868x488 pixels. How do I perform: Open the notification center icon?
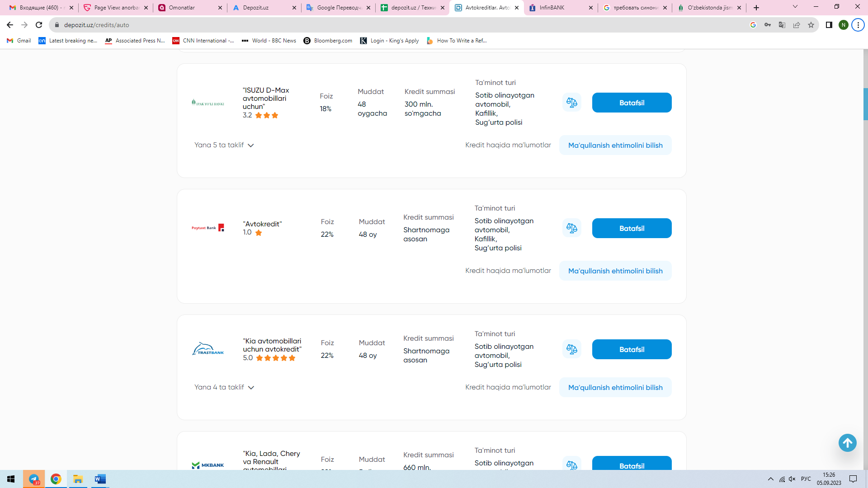click(x=853, y=479)
